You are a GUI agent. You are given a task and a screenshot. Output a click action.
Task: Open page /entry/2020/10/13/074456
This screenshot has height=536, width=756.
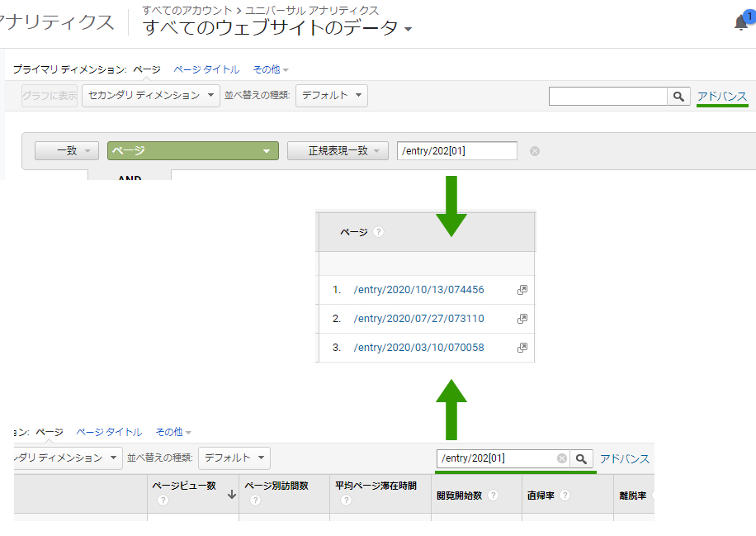(418, 290)
